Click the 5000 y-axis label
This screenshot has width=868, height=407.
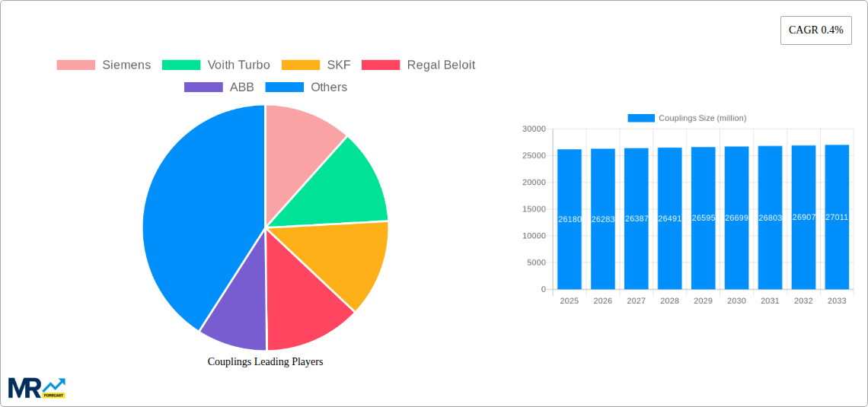coord(536,262)
